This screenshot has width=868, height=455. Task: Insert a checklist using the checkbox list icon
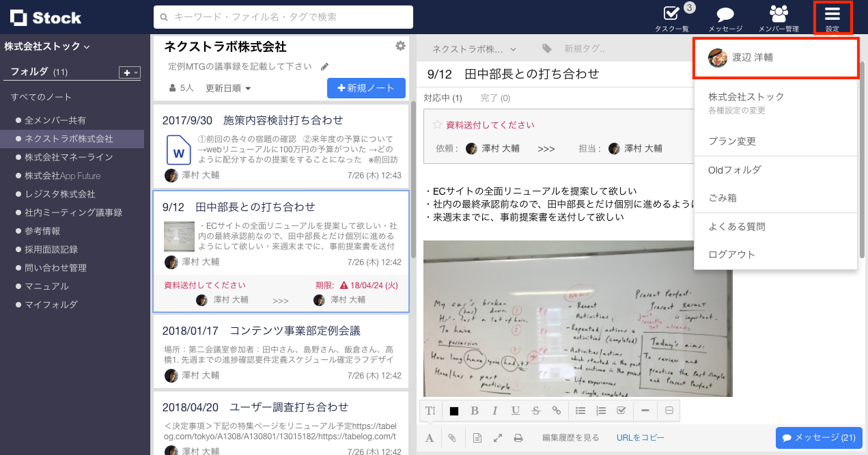click(623, 410)
